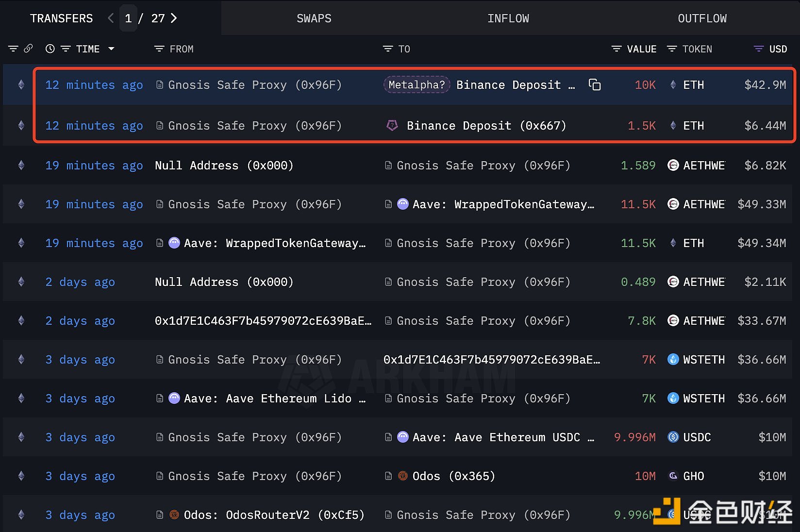The height and width of the screenshot is (532, 800).
Task: Open the Binance Deposit (0x667) address
Action: (486, 126)
